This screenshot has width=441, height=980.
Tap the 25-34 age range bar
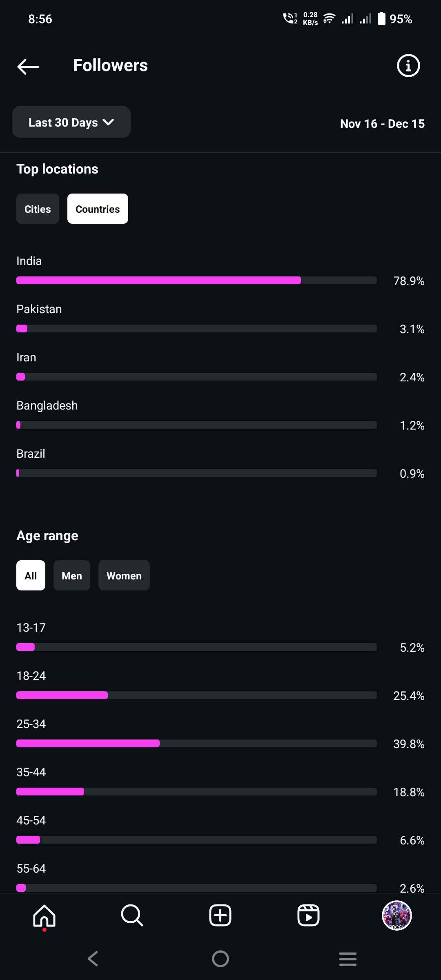coord(196,743)
